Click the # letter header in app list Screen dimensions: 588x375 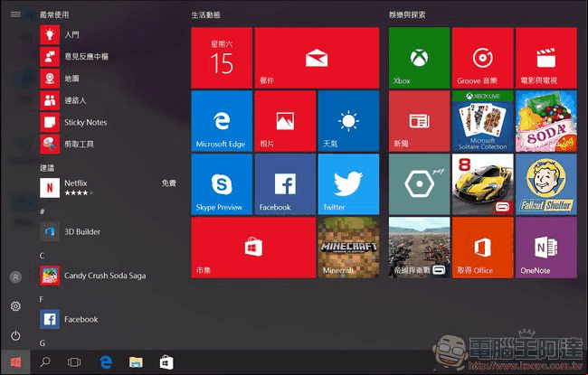pyautogui.click(x=43, y=212)
